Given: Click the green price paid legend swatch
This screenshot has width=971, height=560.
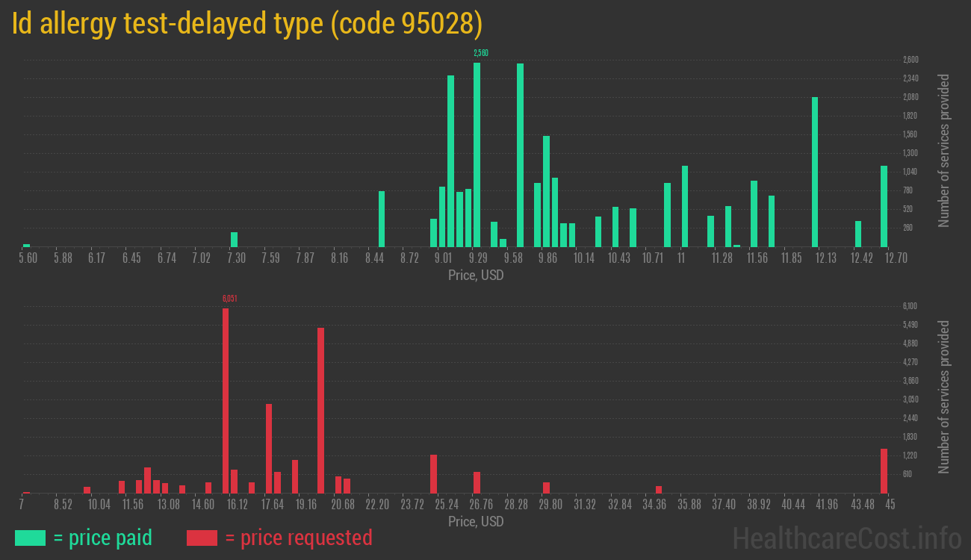Looking at the screenshot, I should [30, 538].
